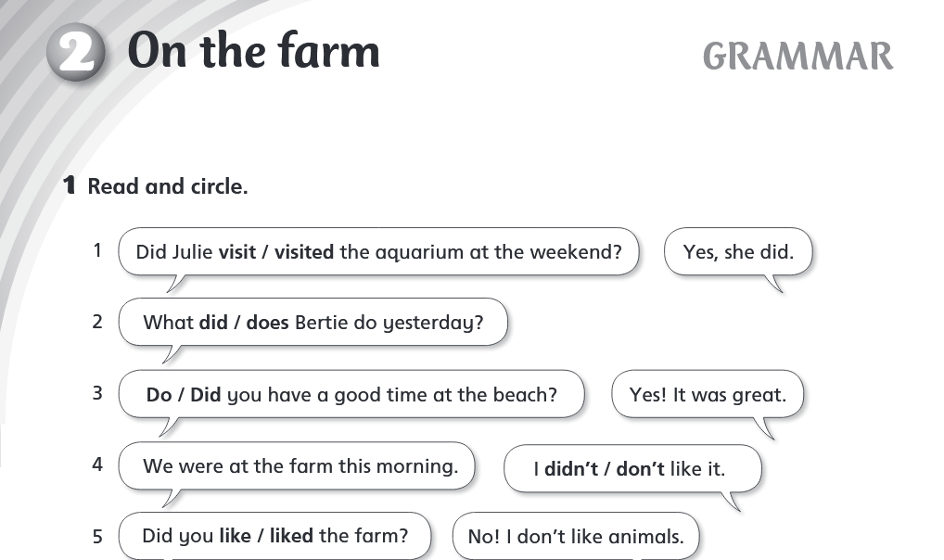Click the "Read and circle." instruction

[167, 186]
